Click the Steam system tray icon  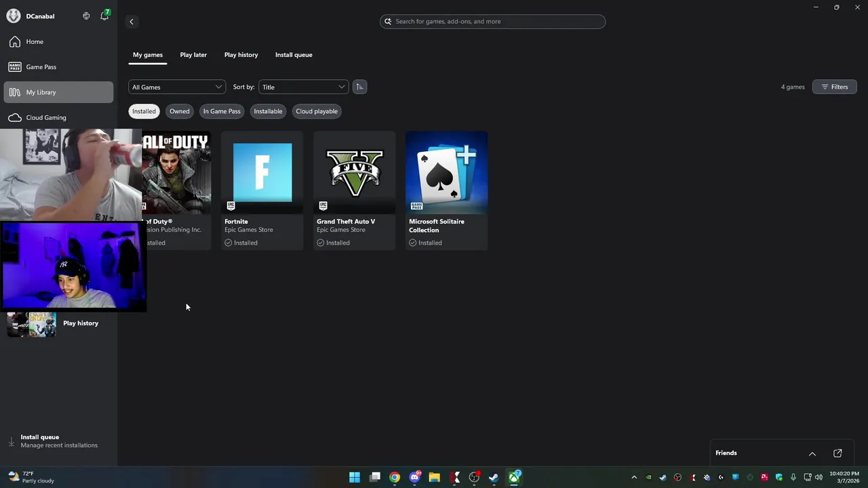click(x=663, y=477)
